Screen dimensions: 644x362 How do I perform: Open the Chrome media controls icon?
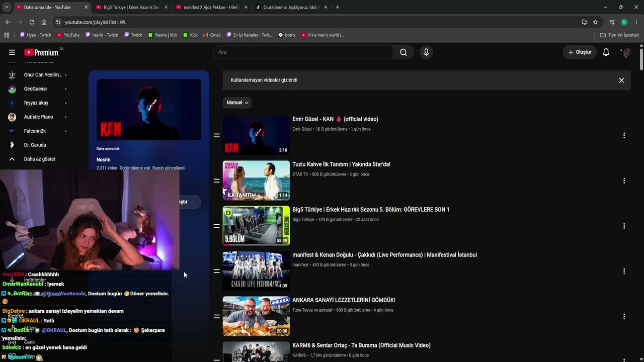[x=612, y=22]
